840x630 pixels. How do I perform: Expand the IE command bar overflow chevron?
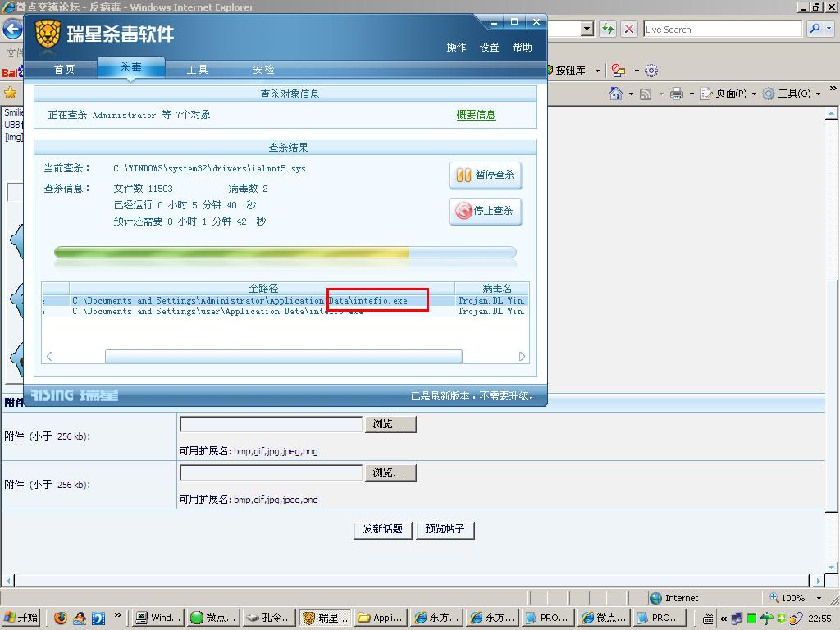click(833, 89)
